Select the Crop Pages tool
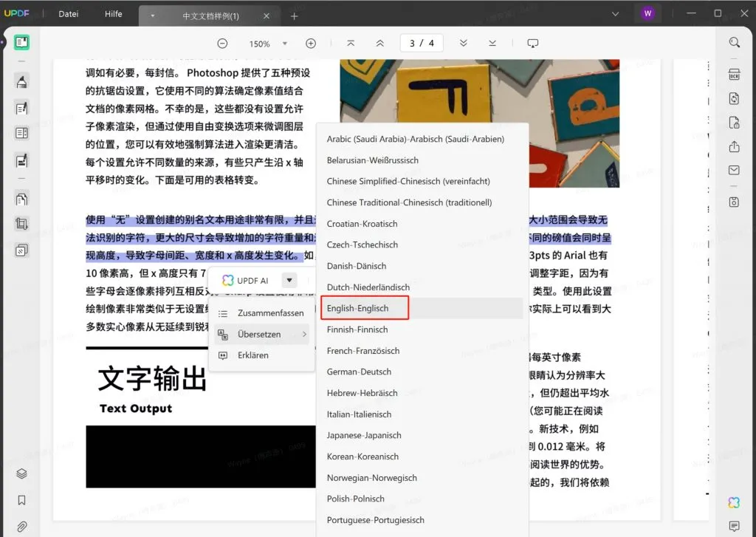Image resolution: width=756 pixels, height=537 pixels. tap(21, 223)
